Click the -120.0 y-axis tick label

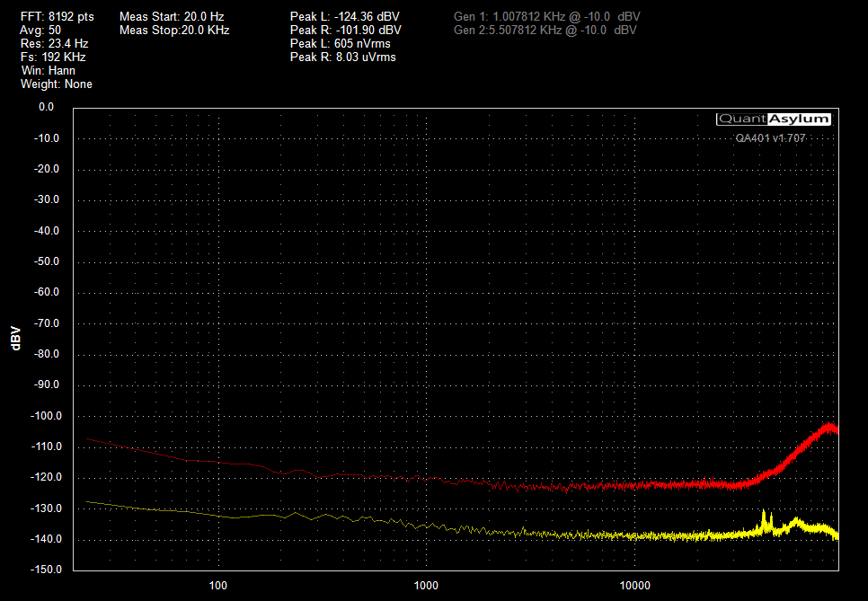(x=44, y=477)
